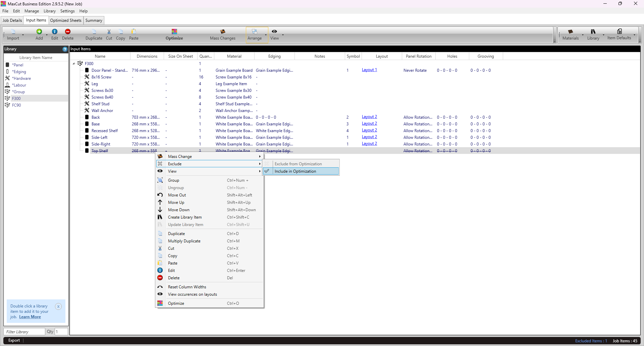This screenshot has width=644, height=346.
Task: Check Include in Optimization option
Action: pyautogui.click(x=295, y=171)
